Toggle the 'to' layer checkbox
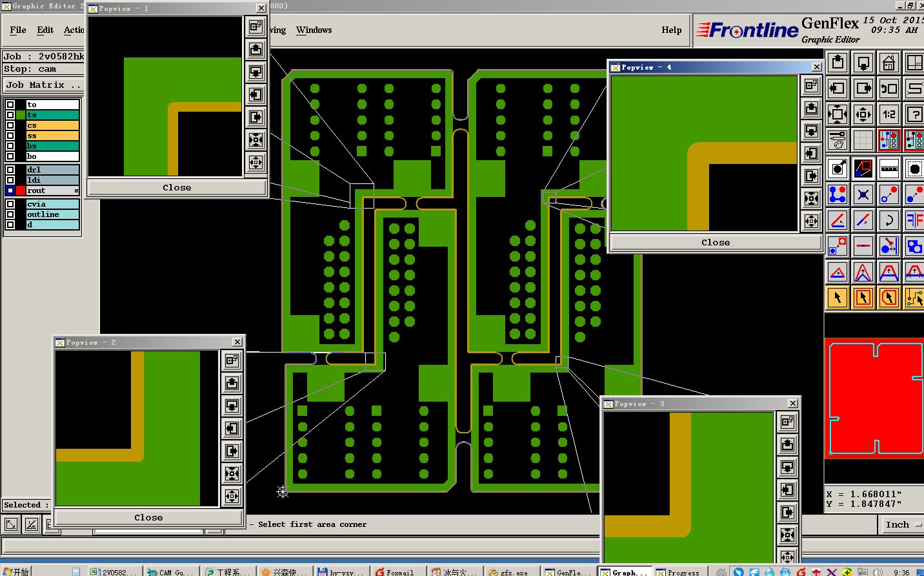The height and width of the screenshot is (576, 924). point(10,104)
